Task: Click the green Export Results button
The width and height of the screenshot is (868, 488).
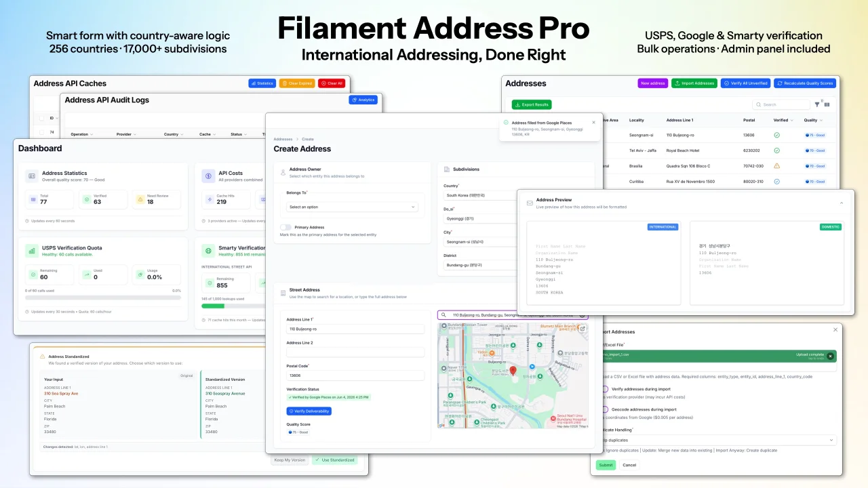Action: pos(532,104)
